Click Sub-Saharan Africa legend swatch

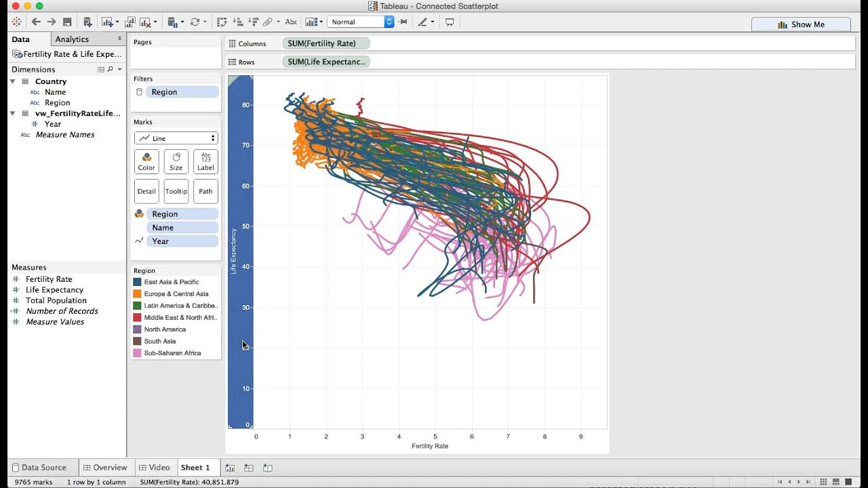(138, 353)
